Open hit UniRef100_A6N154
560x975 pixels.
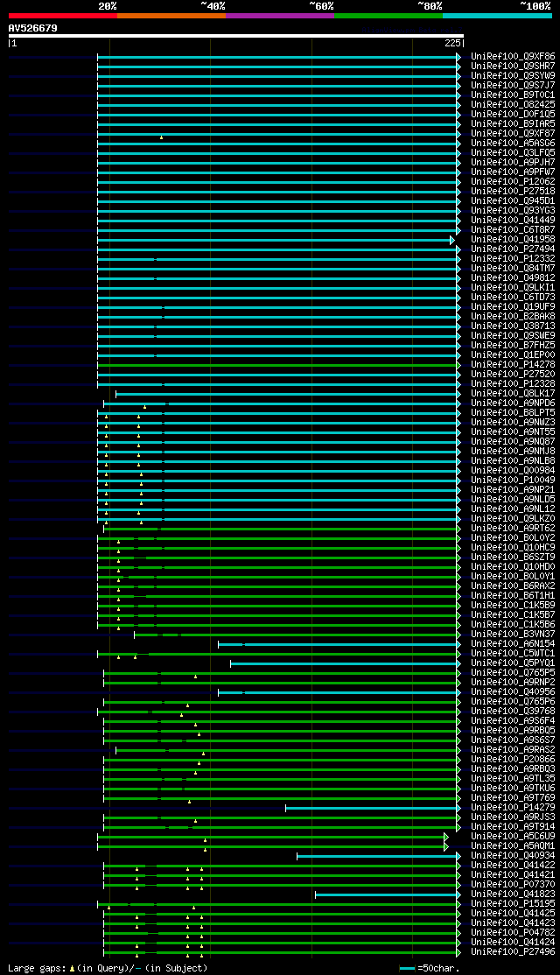pos(513,644)
